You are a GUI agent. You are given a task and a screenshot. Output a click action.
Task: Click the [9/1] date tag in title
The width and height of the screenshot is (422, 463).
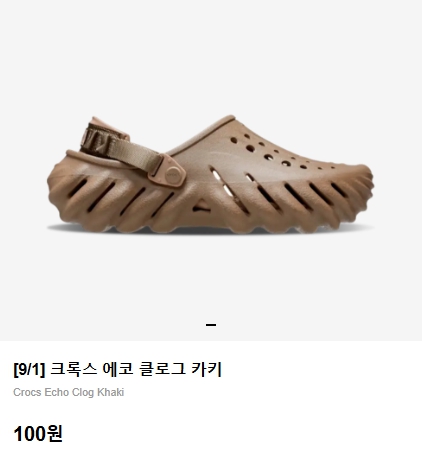[29, 369]
